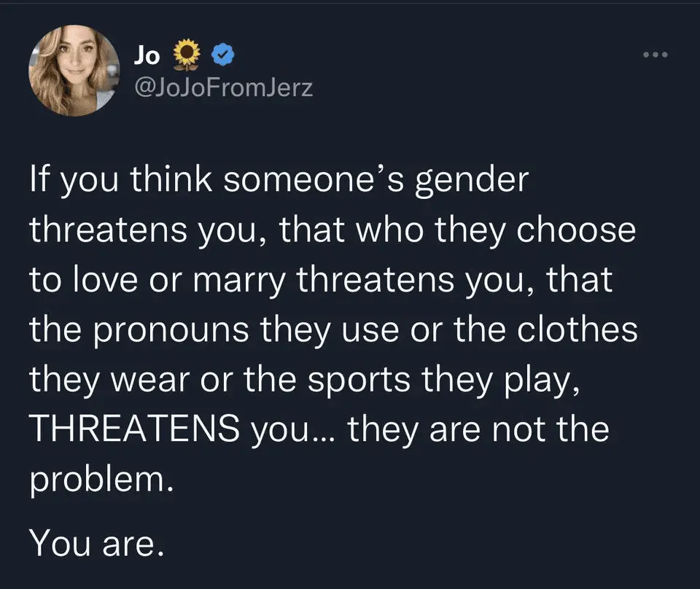
Task: Open the three-dot more options menu
Action: [656, 54]
